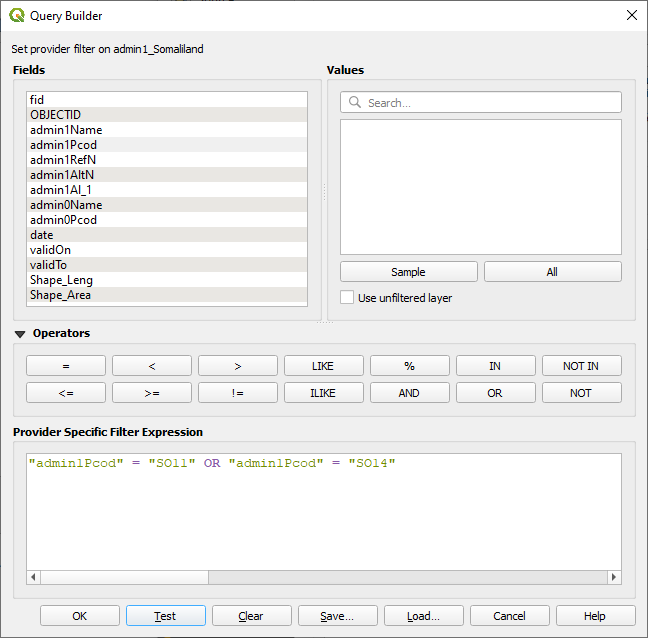Screen dimensions: 648x638
Task: Add the AND operator to expression
Action: click(409, 393)
